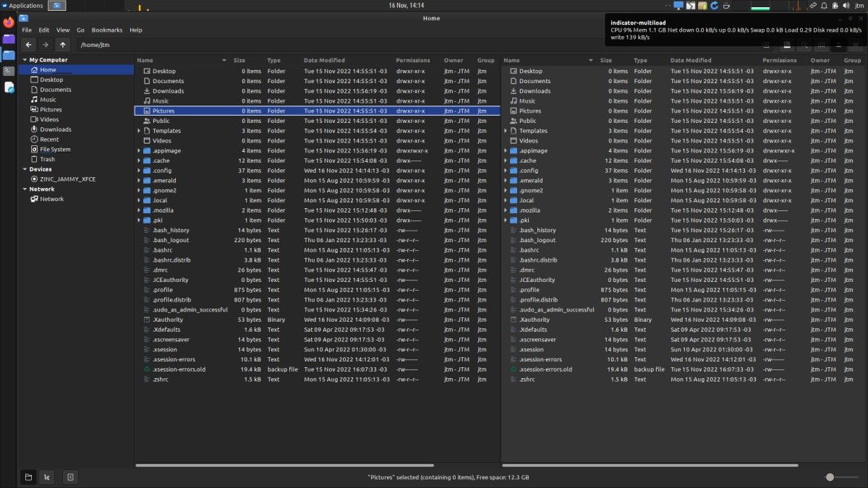Toggle sidebar visibility with the bottom hide button
868x488 pixels.
pyautogui.click(x=70, y=477)
